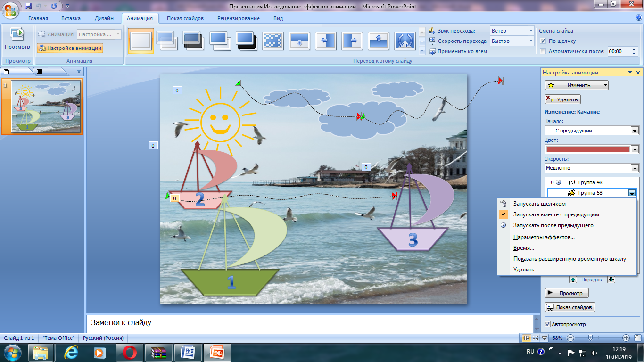
Task: Choose the checkerboard transition effect
Action: coord(273,41)
